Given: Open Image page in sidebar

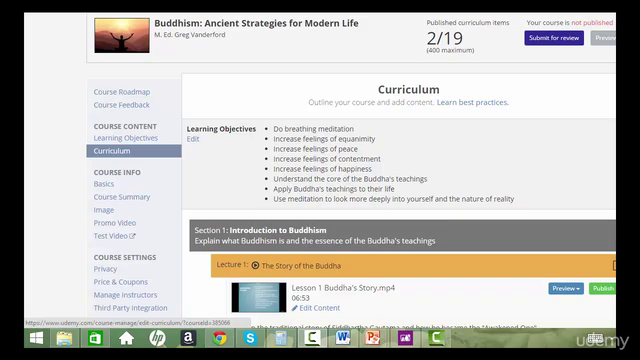Looking at the screenshot, I should tap(104, 210).
